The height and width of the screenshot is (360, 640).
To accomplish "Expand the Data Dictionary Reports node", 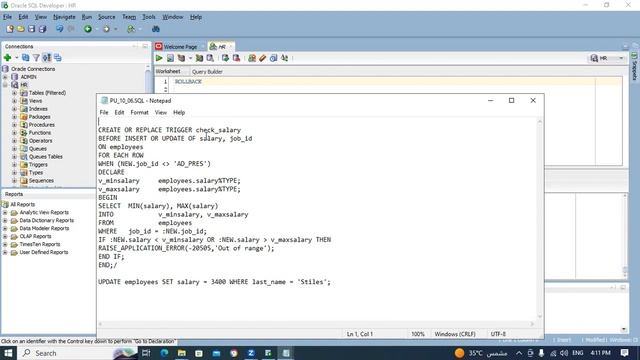I will click(5, 220).
